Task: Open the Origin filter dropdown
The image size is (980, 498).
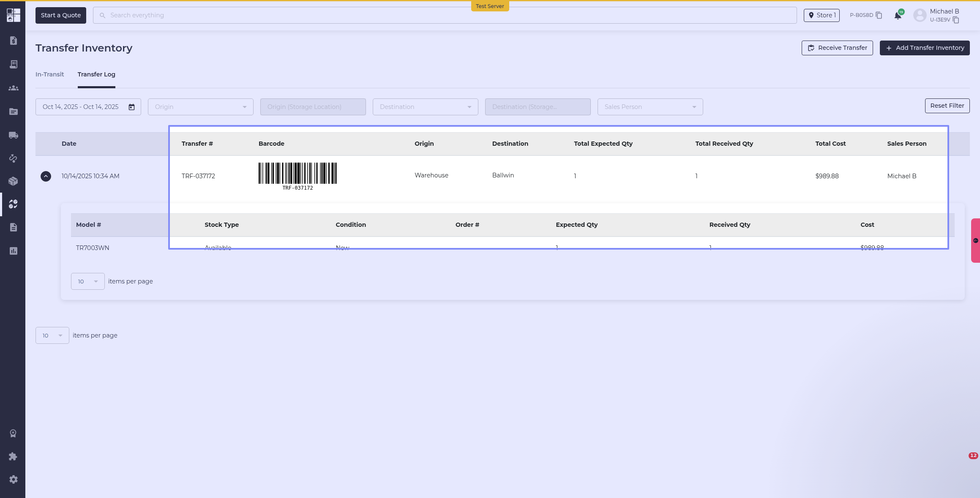Action: tap(200, 107)
